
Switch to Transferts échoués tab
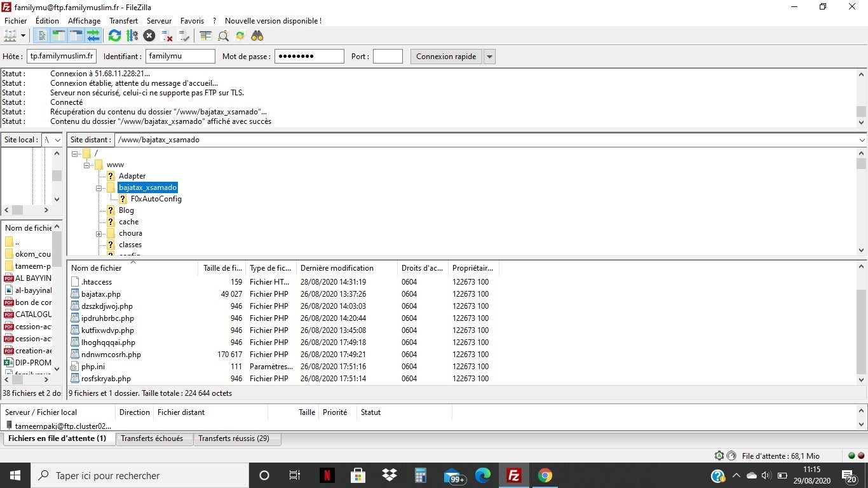point(153,438)
